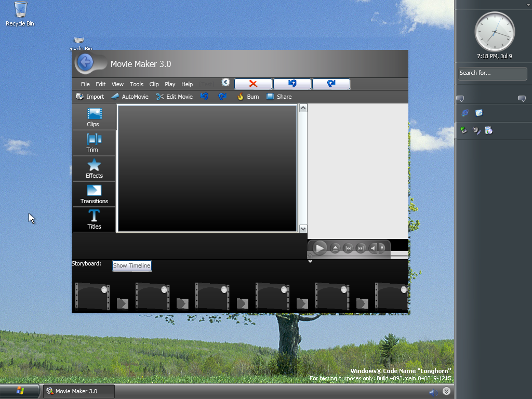
Task: Click Show Timeline button
Action: pos(131,265)
